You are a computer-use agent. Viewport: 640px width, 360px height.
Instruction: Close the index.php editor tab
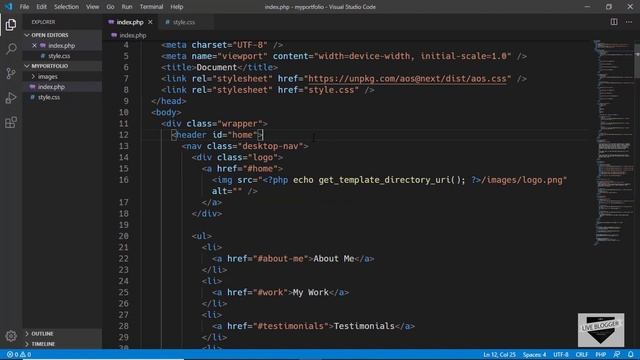[x=150, y=22]
